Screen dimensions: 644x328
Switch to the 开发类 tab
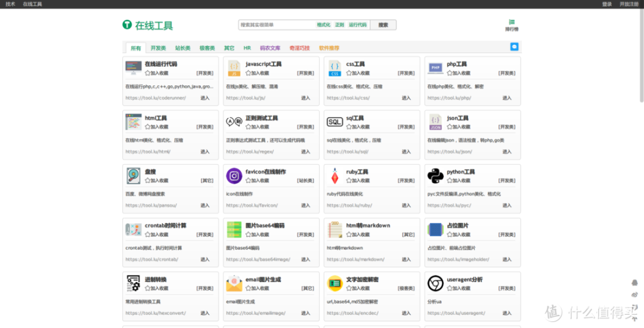pos(158,48)
